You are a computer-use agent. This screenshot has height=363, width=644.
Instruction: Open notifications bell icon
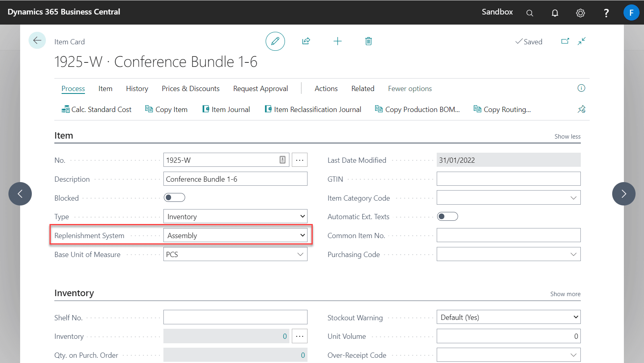[555, 13]
